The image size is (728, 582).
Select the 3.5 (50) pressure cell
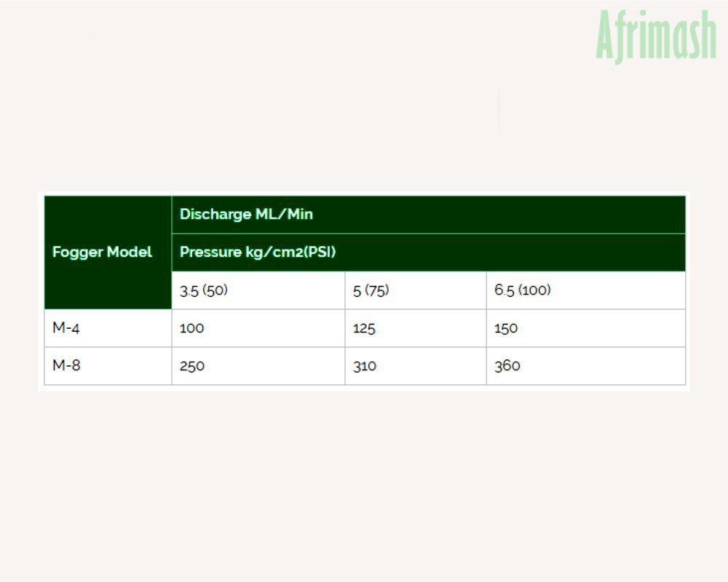(x=258, y=290)
